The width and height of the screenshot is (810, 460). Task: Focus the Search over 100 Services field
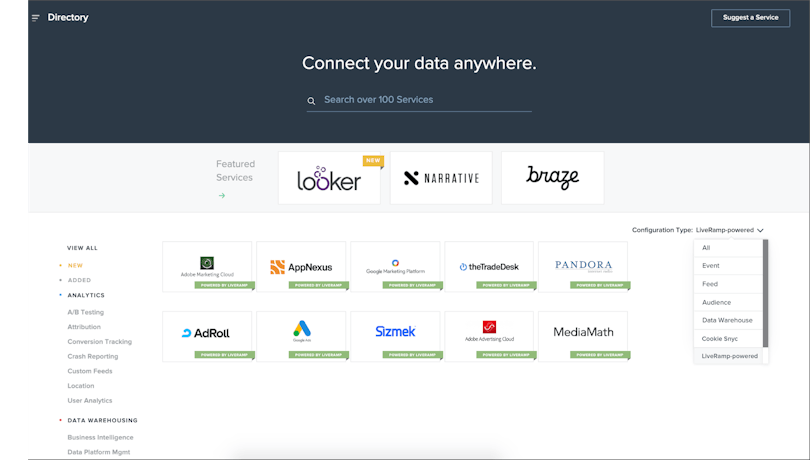(x=419, y=100)
